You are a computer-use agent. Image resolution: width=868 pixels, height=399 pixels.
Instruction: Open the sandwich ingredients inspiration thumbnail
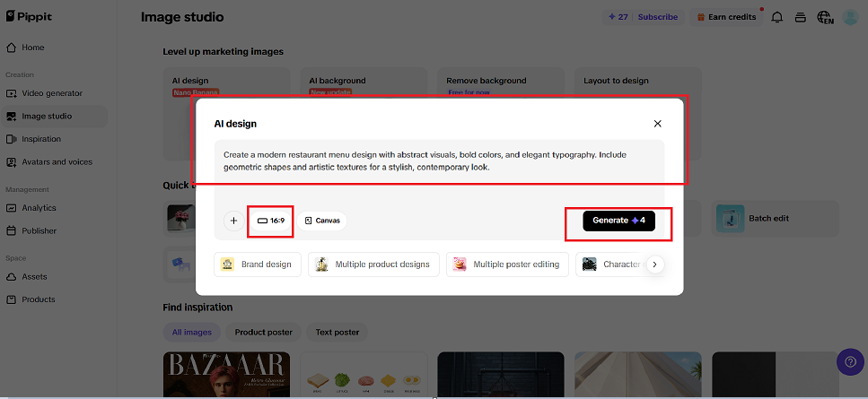(364, 375)
